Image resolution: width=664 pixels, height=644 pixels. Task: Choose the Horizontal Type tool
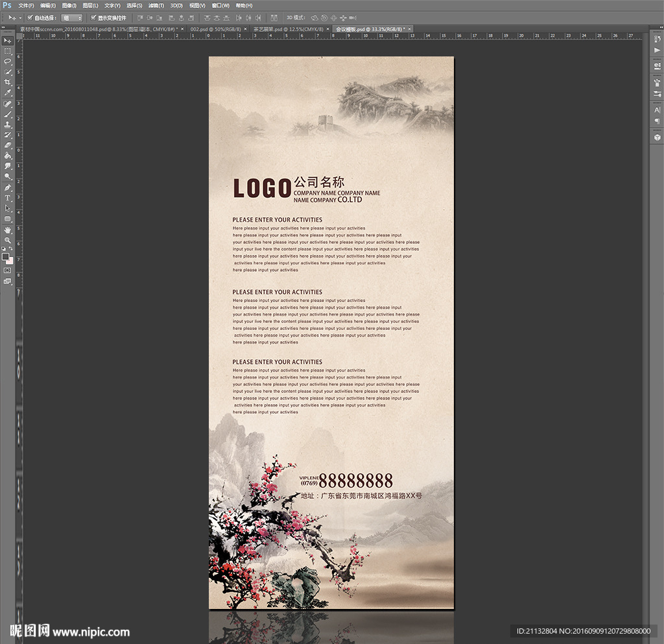pyautogui.click(x=8, y=198)
